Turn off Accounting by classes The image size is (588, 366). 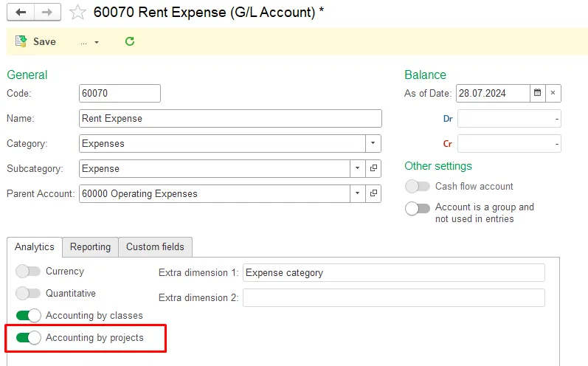(x=29, y=316)
